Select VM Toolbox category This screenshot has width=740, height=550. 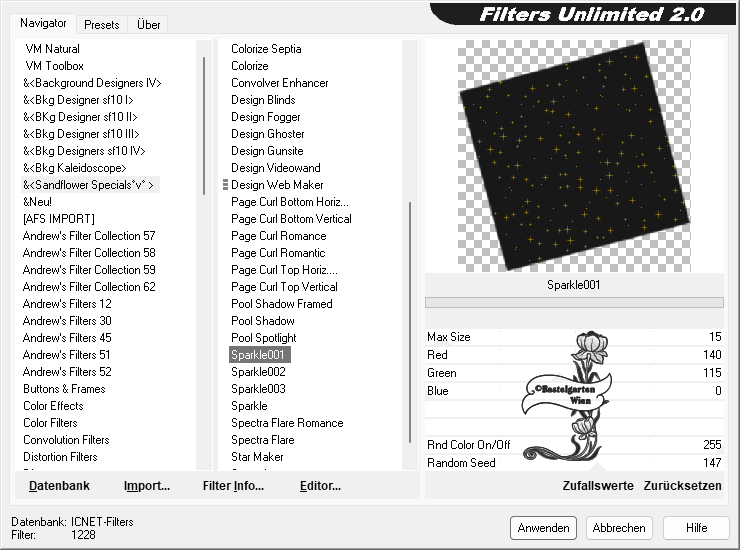[x=54, y=66]
